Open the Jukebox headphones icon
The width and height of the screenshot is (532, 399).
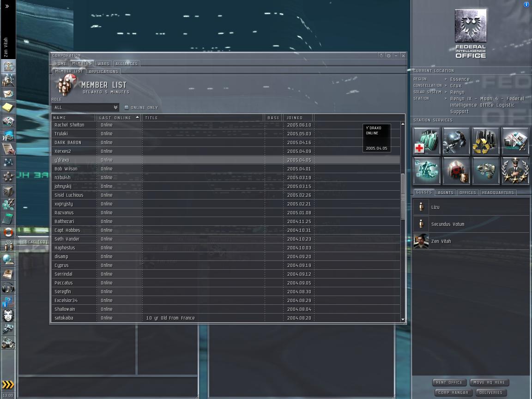8,288
